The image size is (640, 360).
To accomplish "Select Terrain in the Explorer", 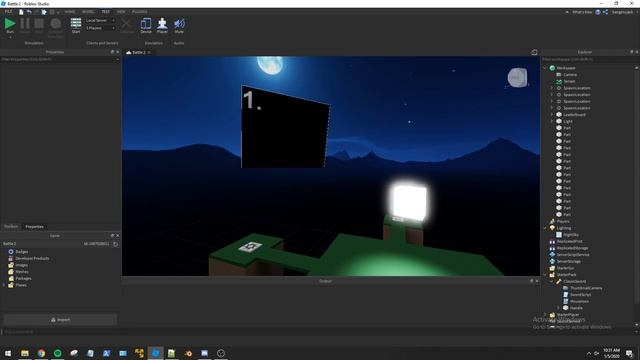I will 569,81.
